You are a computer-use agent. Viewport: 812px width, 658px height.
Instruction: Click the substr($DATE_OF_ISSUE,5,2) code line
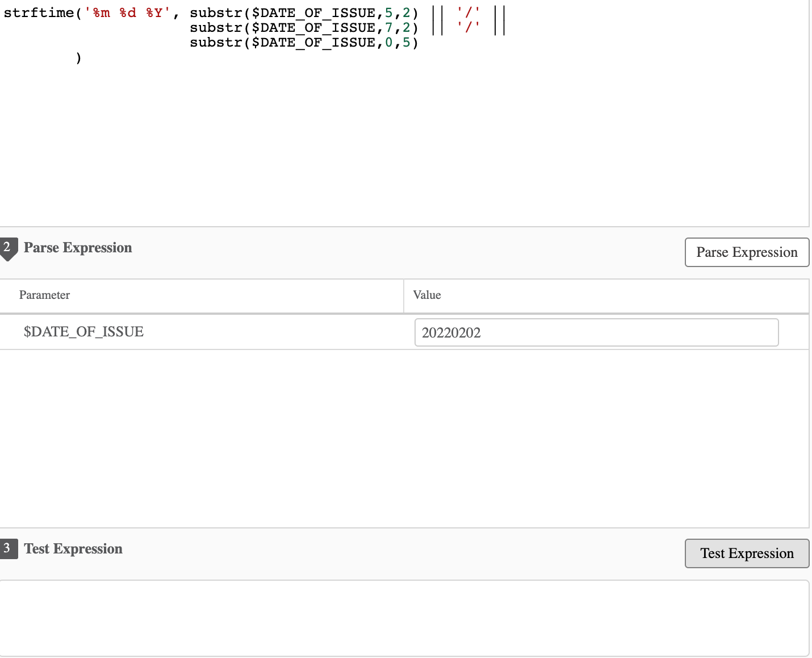[304, 13]
